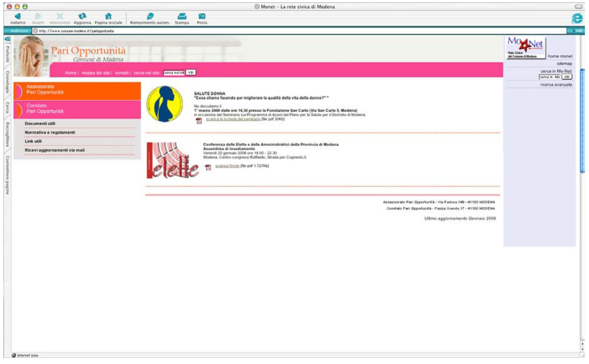Click the Indietro back arrow icon
The height and width of the screenshot is (364, 589).
[18, 16]
